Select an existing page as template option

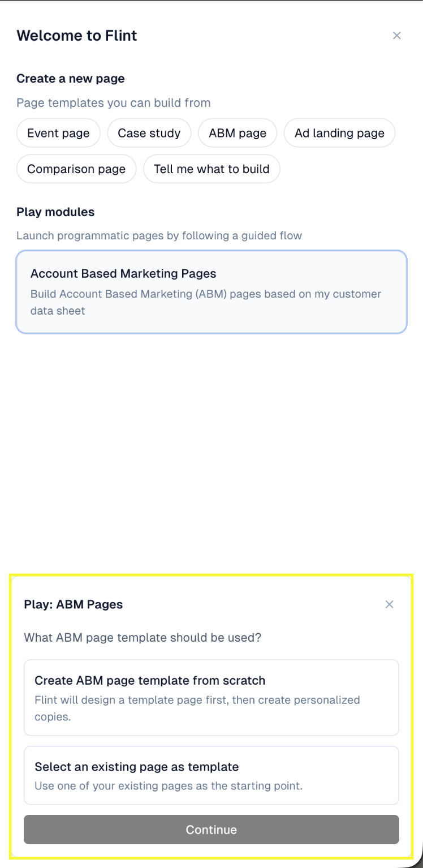[212, 775]
